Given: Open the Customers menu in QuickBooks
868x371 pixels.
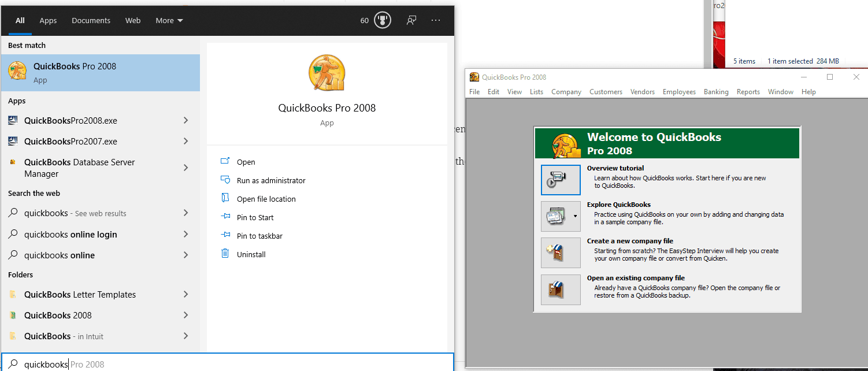Looking at the screenshot, I should [606, 92].
